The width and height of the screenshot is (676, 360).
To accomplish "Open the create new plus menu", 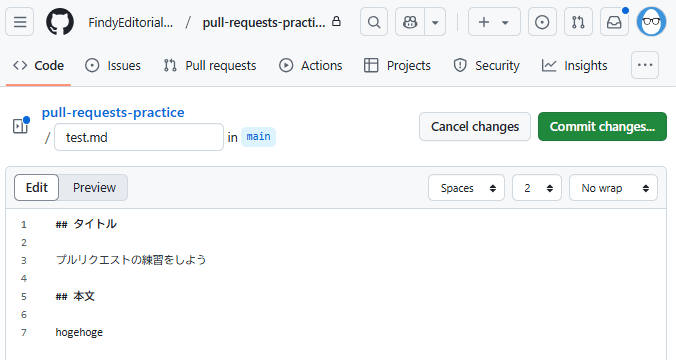I will 494,22.
